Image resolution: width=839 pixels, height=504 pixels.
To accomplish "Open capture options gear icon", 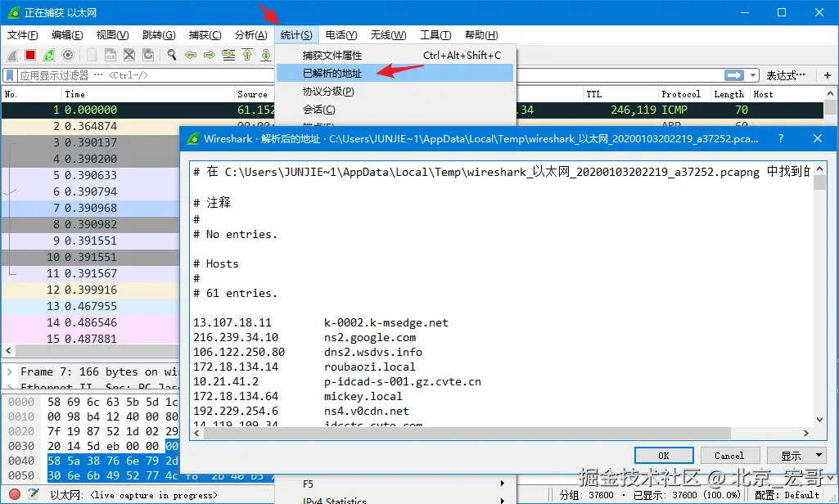I will pos(68,55).
